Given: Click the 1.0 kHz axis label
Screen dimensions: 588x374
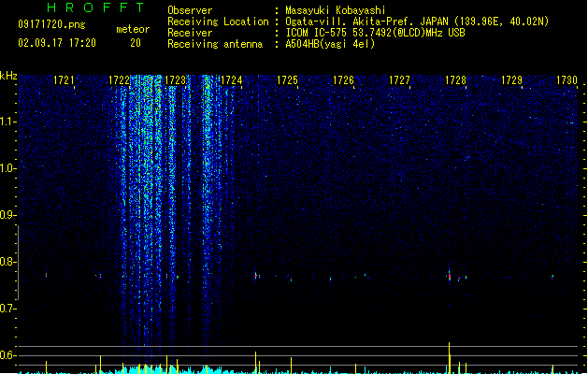Looking at the screenshot, I should pyautogui.click(x=7, y=168).
